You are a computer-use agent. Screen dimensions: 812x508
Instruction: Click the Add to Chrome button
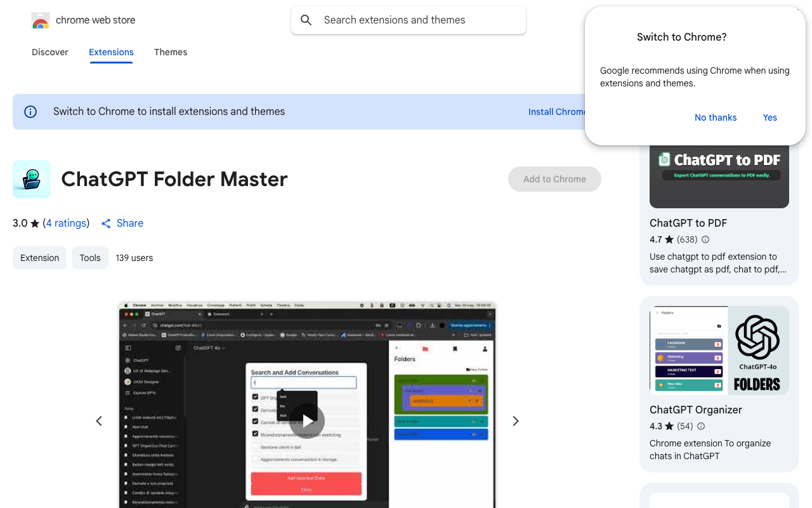tap(554, 179)
